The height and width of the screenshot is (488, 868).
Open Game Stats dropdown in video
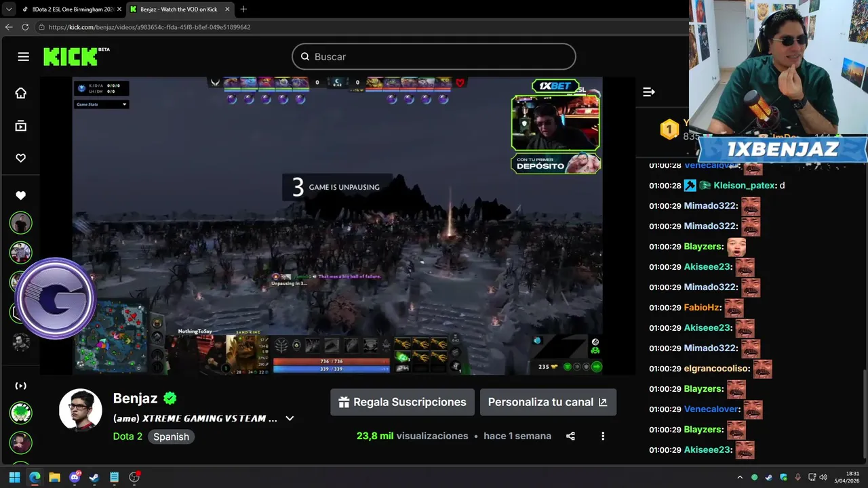101,104
